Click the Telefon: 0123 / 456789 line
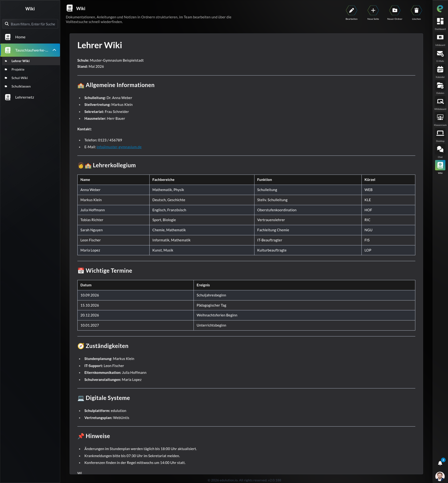Image resolution: width=448 pixels, height=483 pixels. 103,140
